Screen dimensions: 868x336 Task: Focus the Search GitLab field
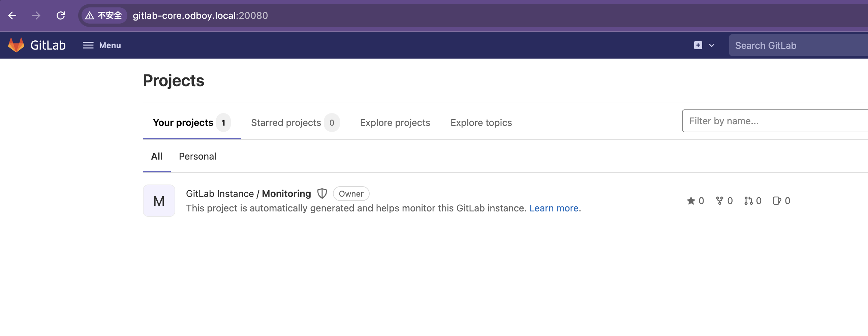tap(798, 45)
